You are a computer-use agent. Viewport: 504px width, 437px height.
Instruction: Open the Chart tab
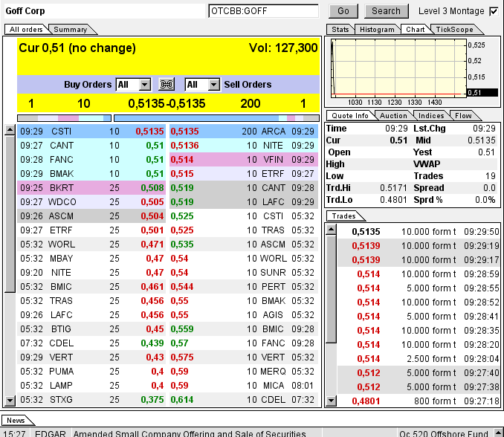pyautogui.click(x=416, y=29)
